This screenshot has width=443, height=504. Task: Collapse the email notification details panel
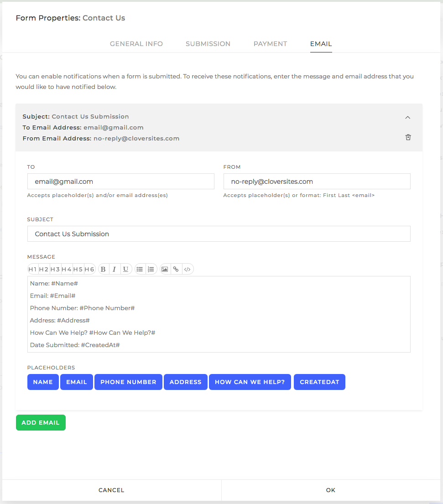click(x=407, y=117)
